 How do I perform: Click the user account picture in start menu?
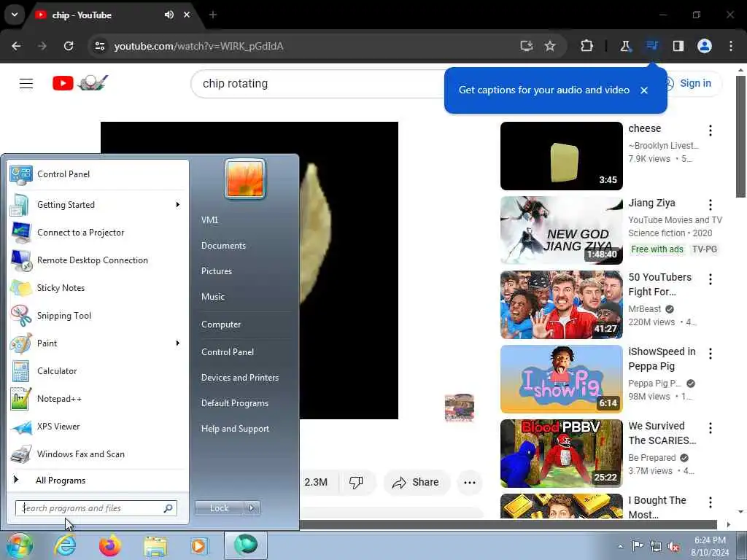tap(245, 179)
